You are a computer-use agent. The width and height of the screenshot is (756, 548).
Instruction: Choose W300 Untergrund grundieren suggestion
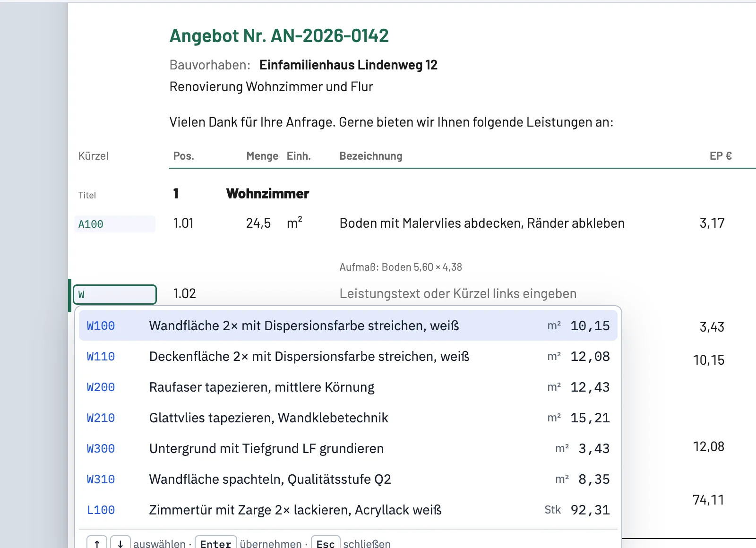(x=348, y=448)
